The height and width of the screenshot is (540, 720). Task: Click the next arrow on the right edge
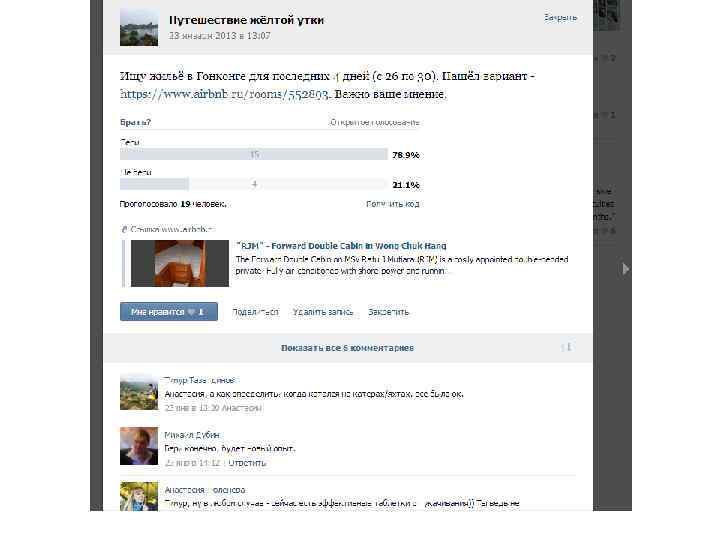pos(625,269)
